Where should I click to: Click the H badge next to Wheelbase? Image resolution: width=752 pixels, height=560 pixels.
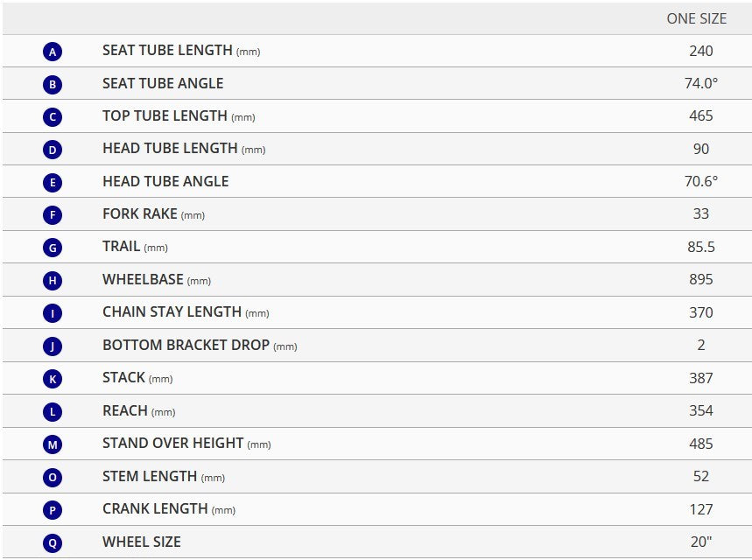coord(53,281)
